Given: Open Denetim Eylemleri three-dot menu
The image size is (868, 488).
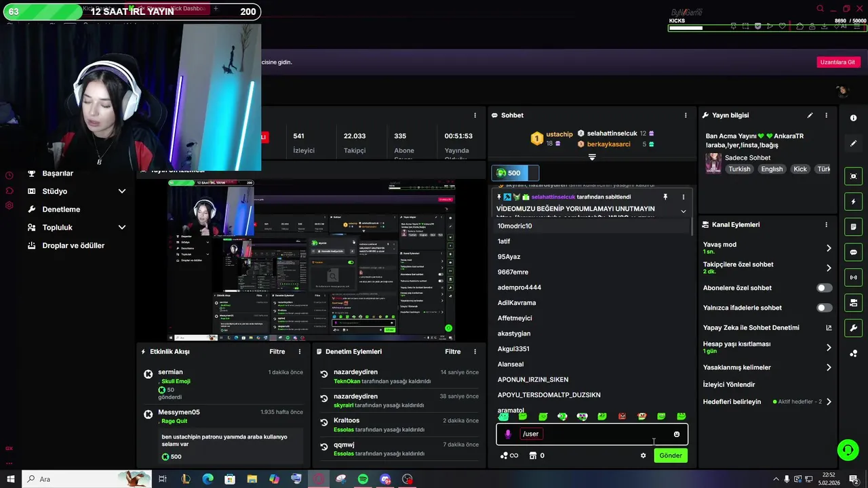Looking at the screenshot, I should point(475,352).
